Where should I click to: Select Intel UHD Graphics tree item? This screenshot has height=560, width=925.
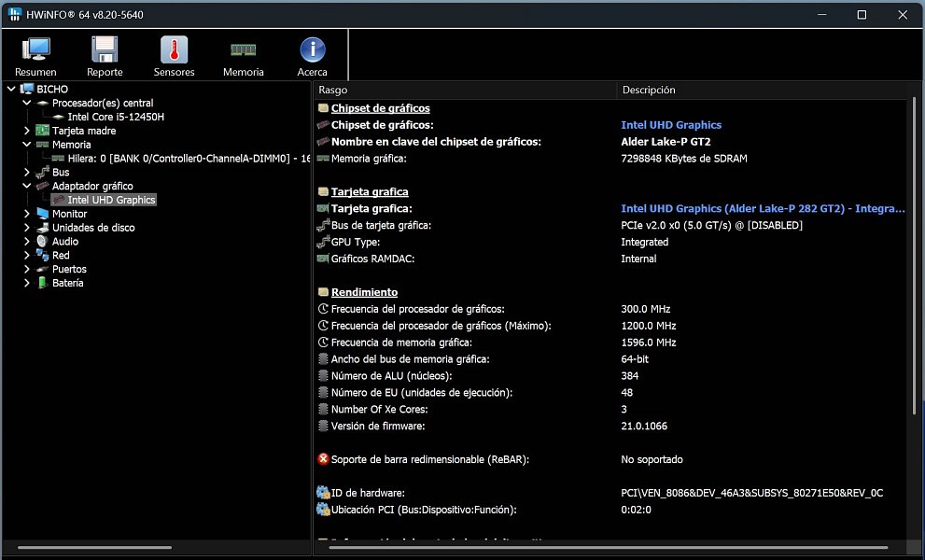click(111, 200)
